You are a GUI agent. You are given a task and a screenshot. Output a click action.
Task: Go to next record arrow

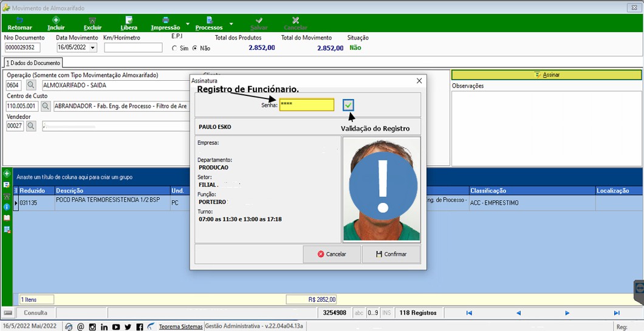tap(567, 313)
